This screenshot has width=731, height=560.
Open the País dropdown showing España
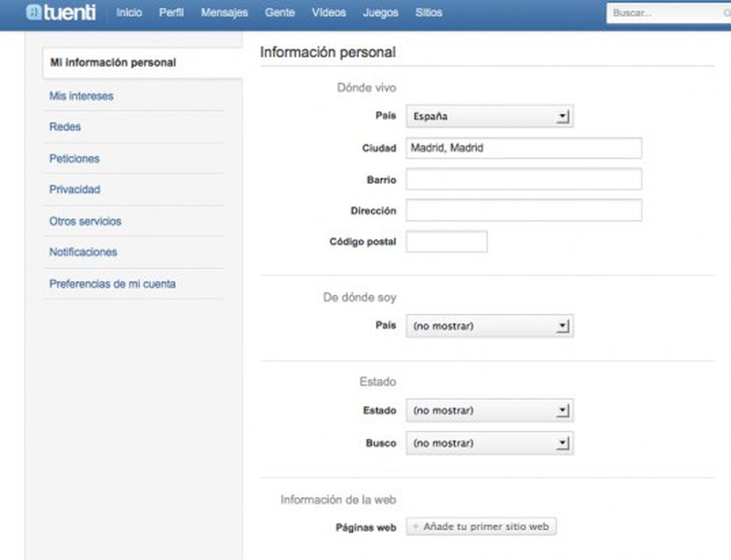[489, 116]
